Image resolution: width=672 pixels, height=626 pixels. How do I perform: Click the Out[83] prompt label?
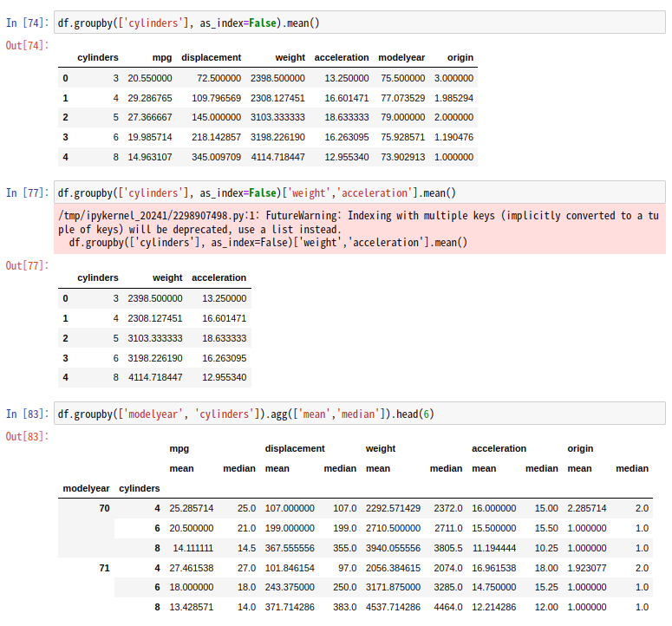click(28, 436)
